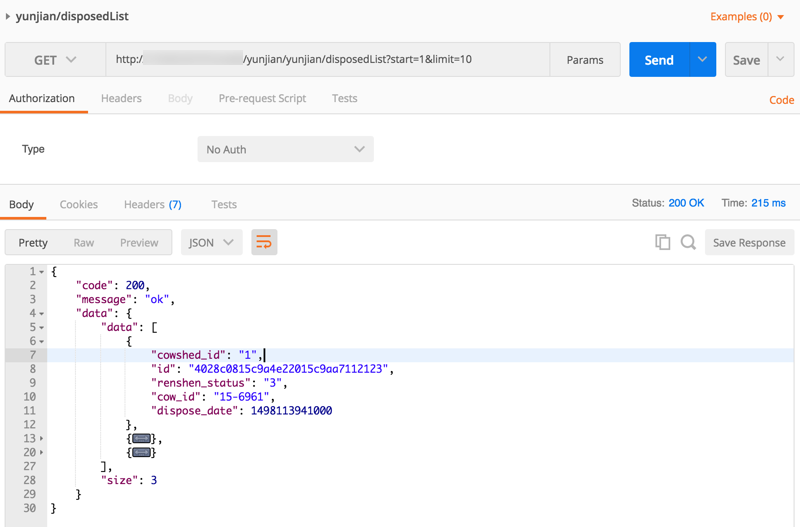Image resolution: width=800 pixels, height=527 pixels.
Task: Open the JSON format dropdown
Action: (211, 242)
